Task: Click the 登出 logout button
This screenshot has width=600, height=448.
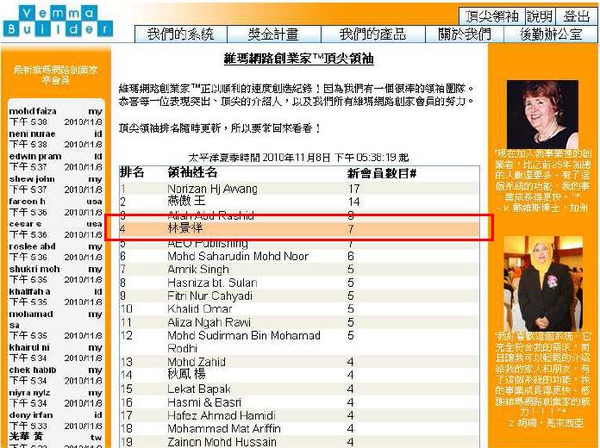Action: (576, 16)
